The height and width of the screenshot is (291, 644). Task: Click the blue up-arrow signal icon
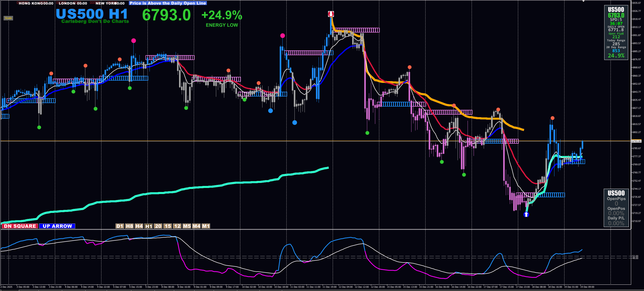tap(526, 214)
